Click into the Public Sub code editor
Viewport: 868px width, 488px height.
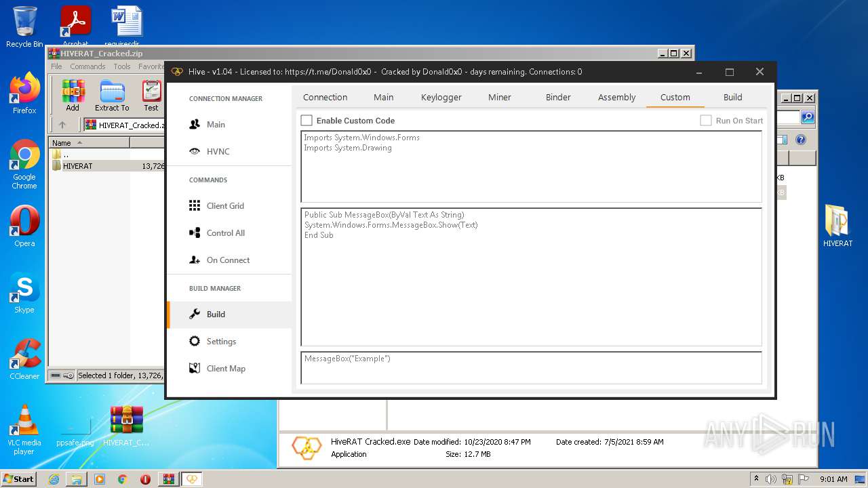532,277
